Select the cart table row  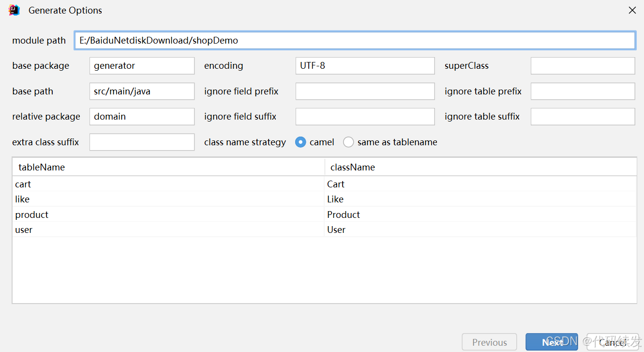pos(324,184)
